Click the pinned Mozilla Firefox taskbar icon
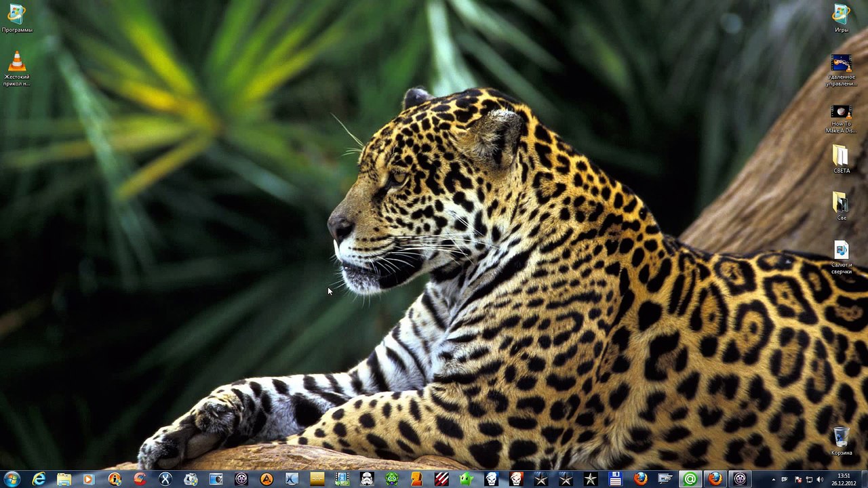This screenshot has height=488, width=868. (640, 479)
